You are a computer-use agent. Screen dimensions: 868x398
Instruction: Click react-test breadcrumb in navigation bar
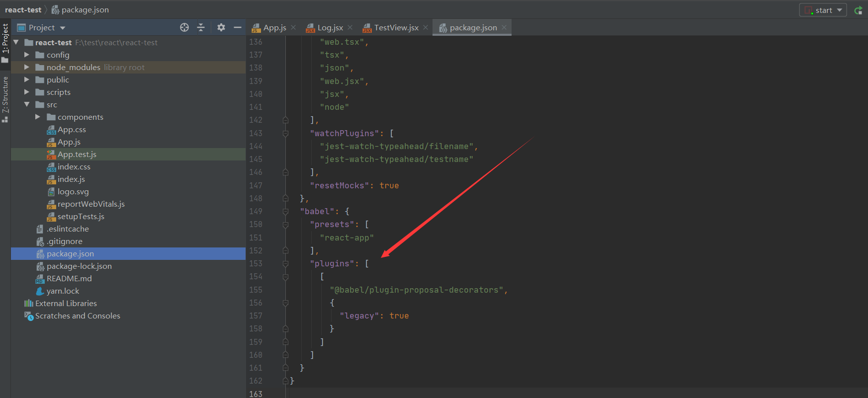pyautogui.click(x=23, y=10)
